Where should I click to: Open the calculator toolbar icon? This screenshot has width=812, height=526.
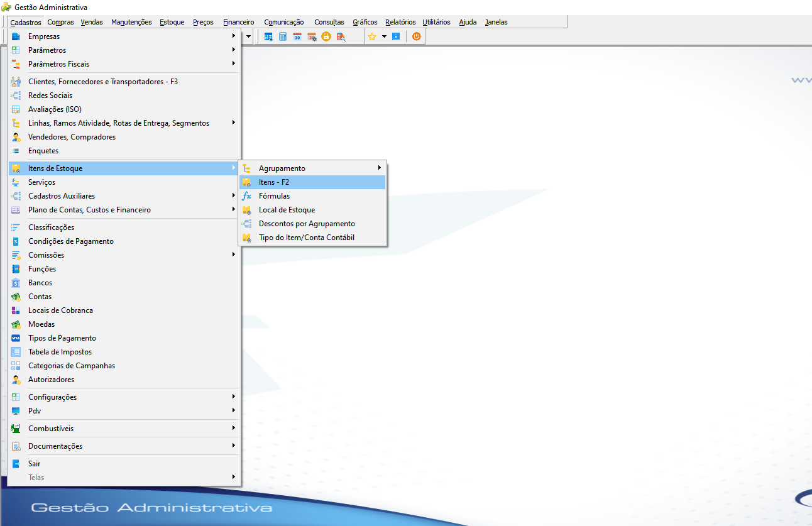(x=283, y=36)
